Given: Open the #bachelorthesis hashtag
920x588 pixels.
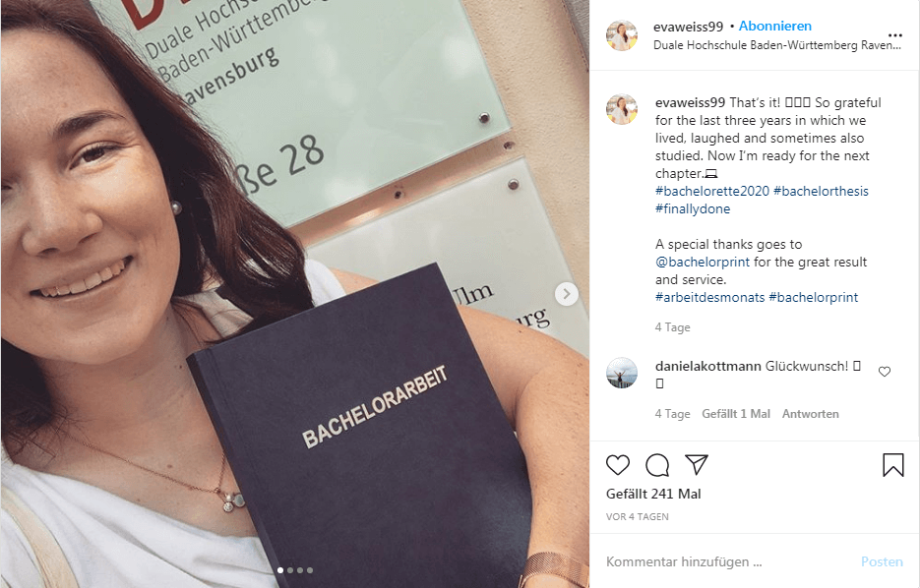Looking at the screenshot, I should click(821, 191).
